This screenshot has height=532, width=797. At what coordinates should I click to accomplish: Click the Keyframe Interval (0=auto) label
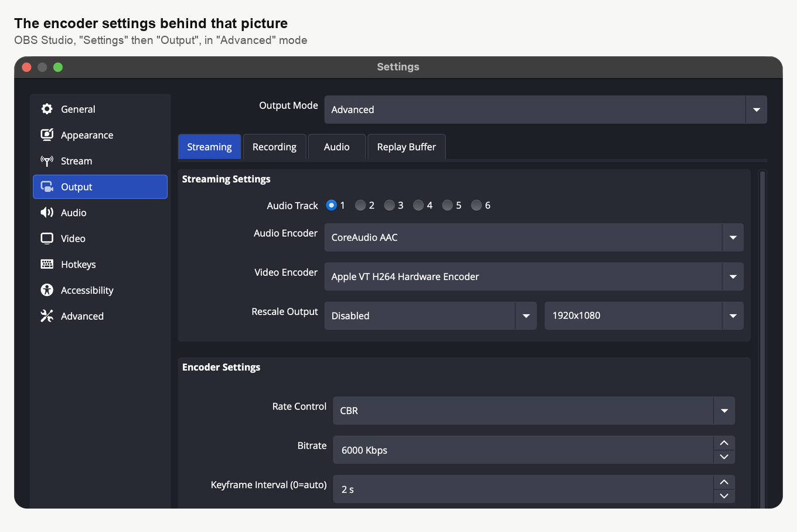coord(268,485)
